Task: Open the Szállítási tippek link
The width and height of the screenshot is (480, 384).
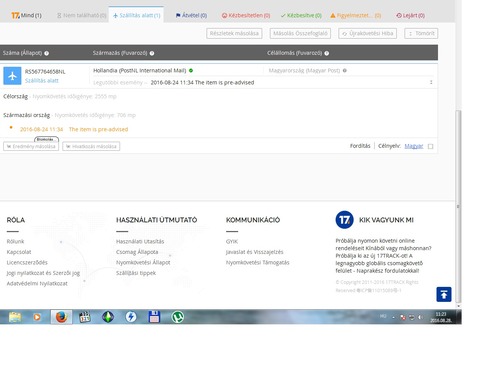Action: 136,273
